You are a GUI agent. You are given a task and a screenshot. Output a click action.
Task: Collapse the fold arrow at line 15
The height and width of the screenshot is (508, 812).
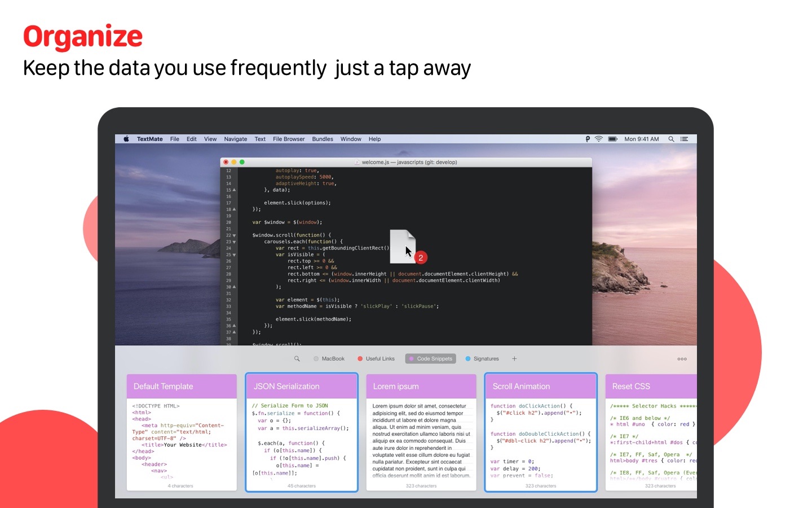coord(234,190)
